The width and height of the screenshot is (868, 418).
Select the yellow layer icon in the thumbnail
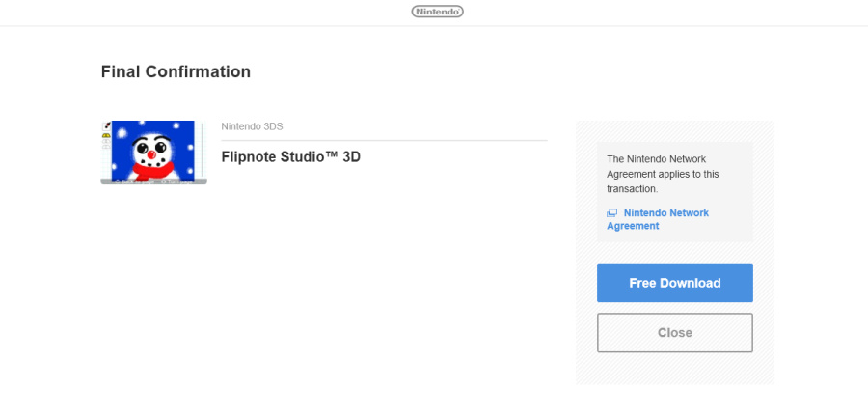pyautogui.click(x=106, y=135)
